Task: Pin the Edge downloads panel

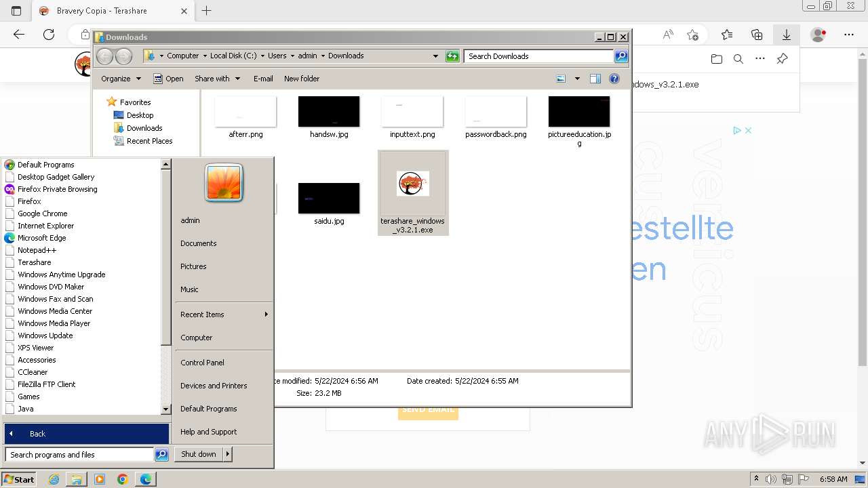Action: [x=782, y=59]
